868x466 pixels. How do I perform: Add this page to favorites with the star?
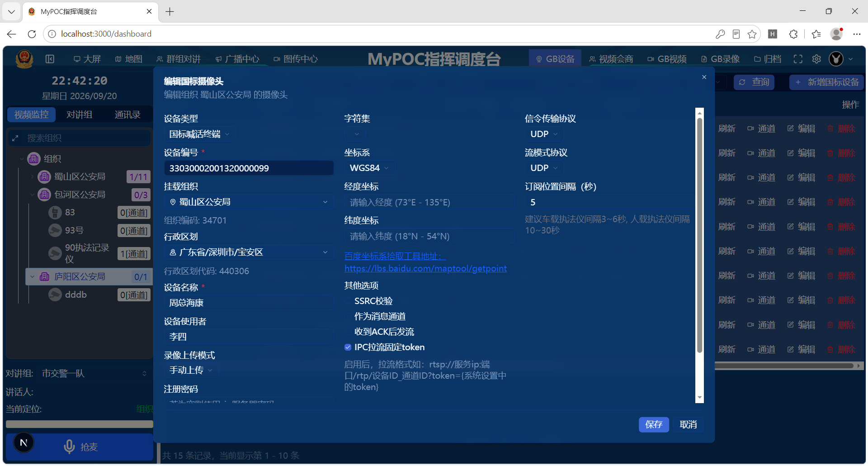pyautogui.click(x=752, y=34)
